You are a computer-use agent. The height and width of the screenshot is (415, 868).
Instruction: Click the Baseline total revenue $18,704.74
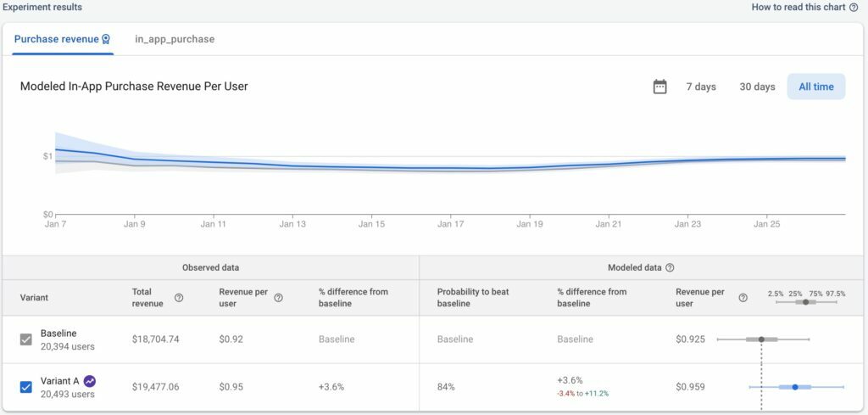click(156, 339)
